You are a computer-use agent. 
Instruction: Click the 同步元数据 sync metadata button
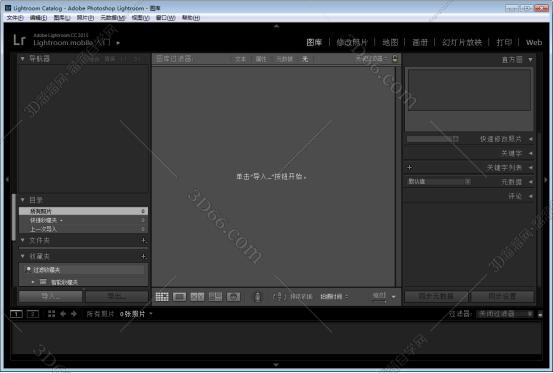coord(436,296)
